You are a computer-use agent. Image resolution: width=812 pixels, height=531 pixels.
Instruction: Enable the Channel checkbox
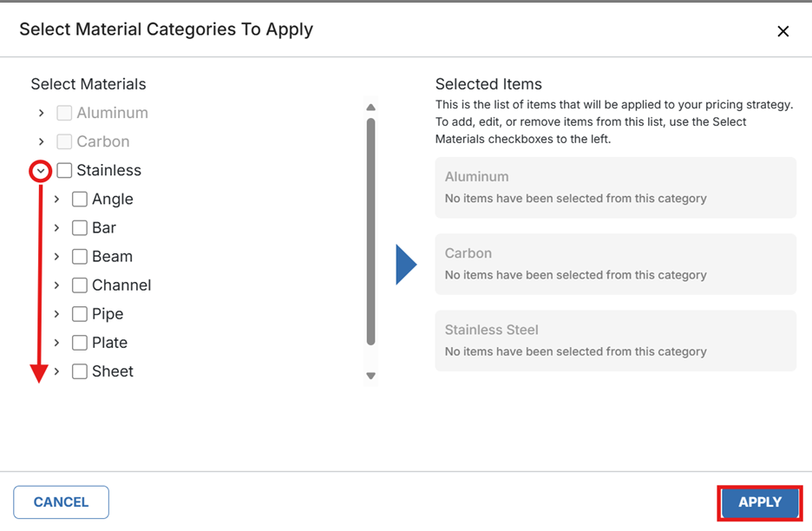(x=80, y=285)
